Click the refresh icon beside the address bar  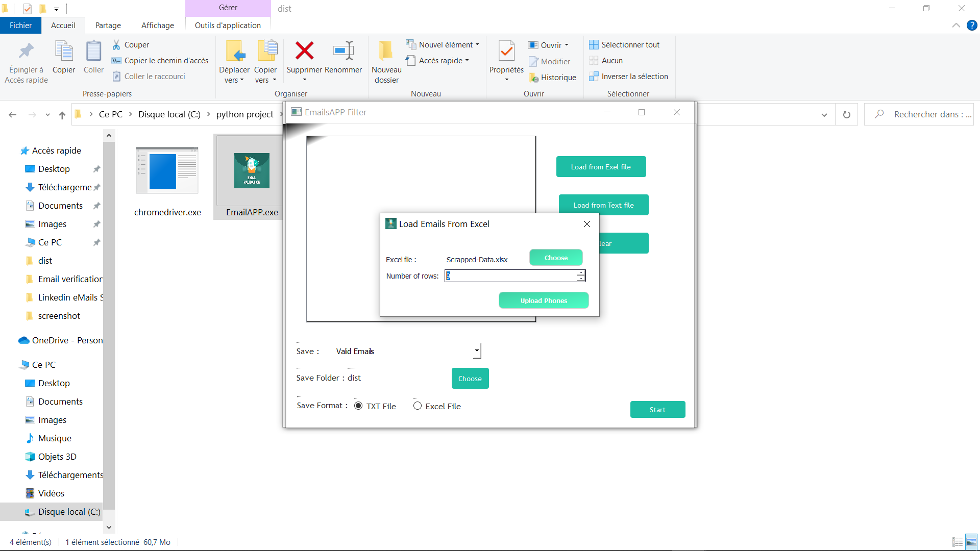[x=847, y=115]
